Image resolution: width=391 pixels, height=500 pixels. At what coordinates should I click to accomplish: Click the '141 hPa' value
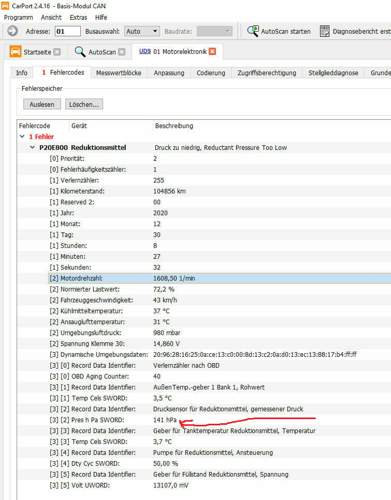165,420
